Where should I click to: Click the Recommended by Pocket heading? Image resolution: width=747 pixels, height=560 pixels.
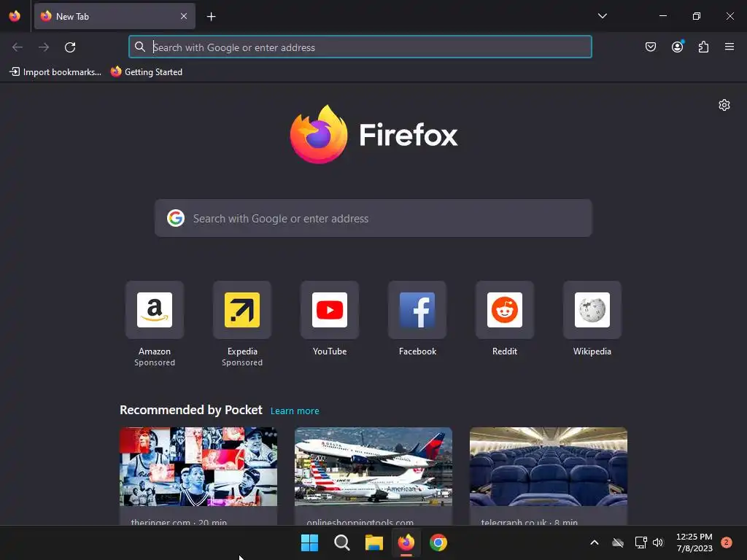tap(191, 410)
